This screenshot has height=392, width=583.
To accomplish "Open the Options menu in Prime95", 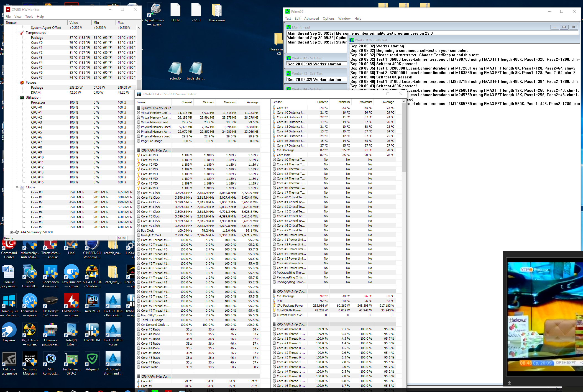I will 328,19.
